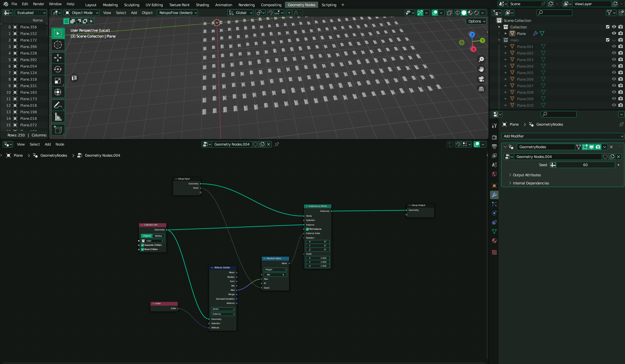Hide Plane.001 in viewport via eye icon

(x=614, y=47)
